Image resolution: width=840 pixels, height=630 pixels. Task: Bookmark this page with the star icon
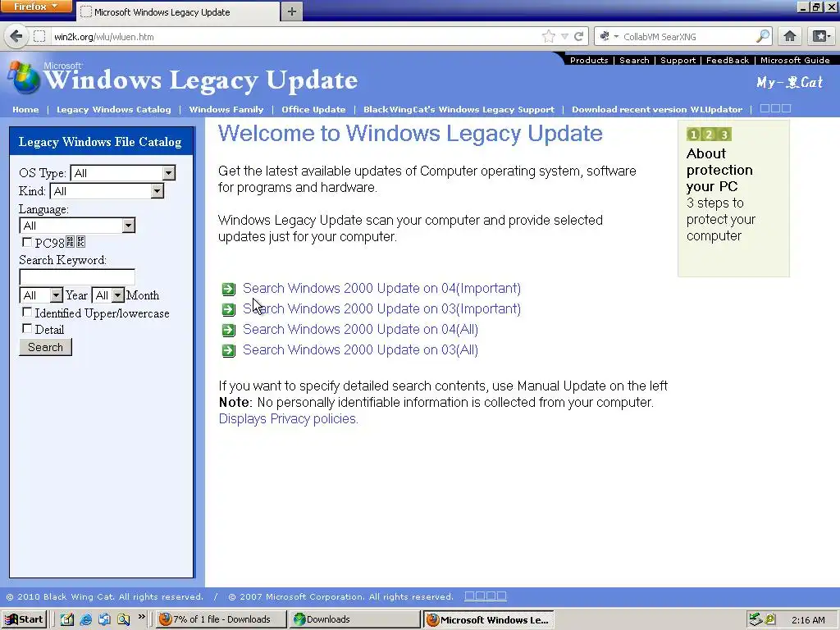pyautogui.click(x=549, y=36)
